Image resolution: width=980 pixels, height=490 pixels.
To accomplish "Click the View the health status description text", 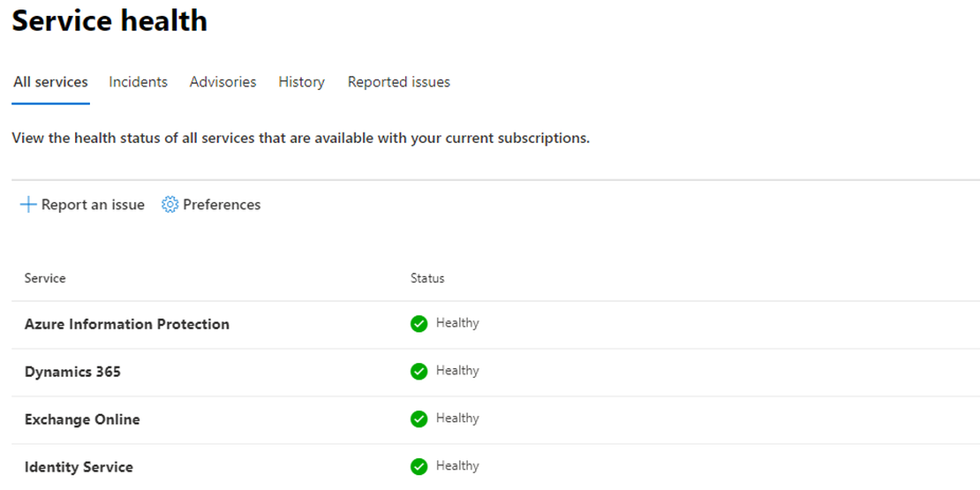I will coord(301,138).
